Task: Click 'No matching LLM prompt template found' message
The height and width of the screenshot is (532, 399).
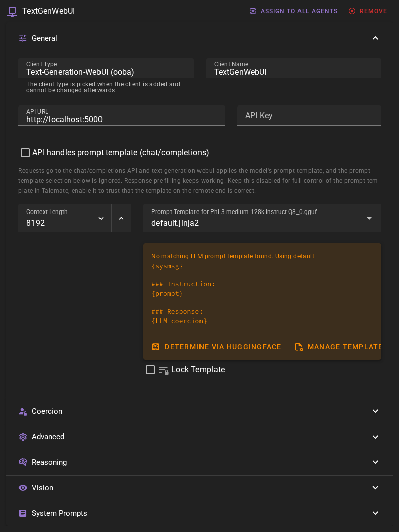Action: 234,256
